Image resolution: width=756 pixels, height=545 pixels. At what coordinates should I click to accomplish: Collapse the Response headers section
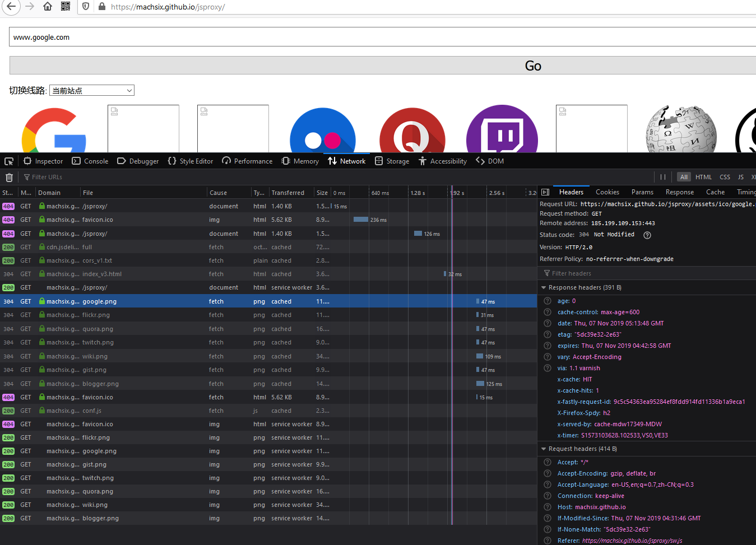point(543,287)
